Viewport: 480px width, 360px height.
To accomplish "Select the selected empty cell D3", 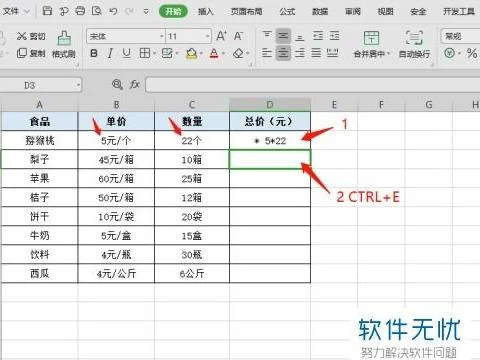I will pos(270,159).
